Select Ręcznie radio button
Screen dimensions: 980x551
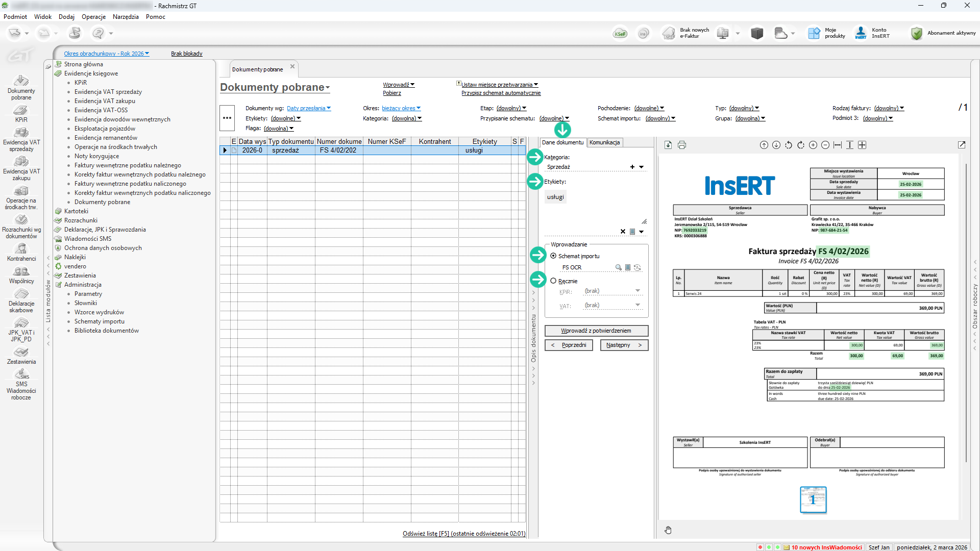coord(553,281)
